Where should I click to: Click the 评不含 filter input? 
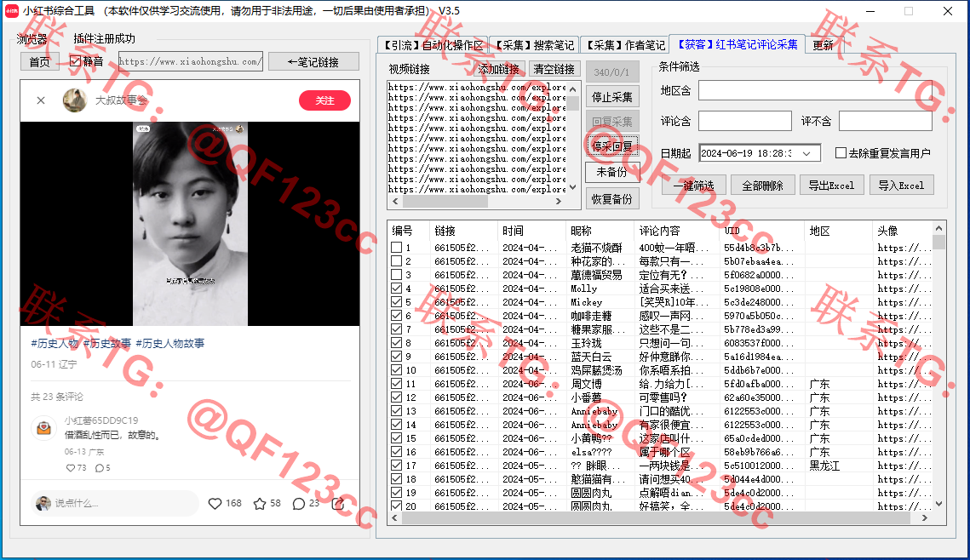pos(885,121)
